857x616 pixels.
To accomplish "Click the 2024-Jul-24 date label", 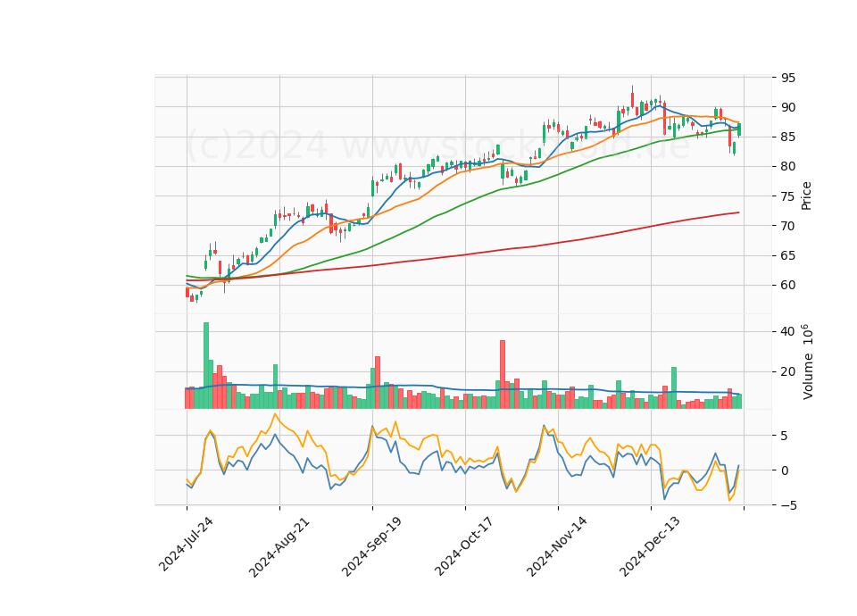I will click(x=186, y=545).
